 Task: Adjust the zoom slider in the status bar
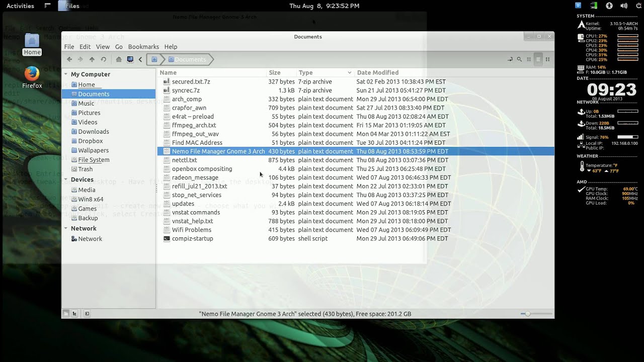click(536, 314)
